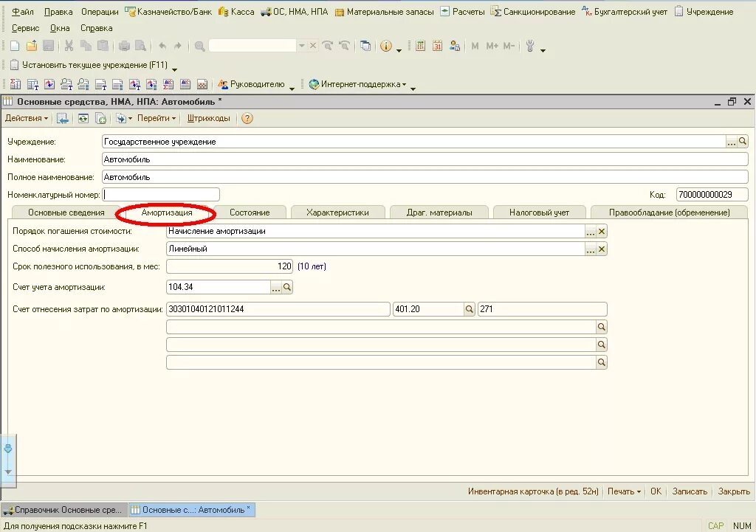This screenshot has height=532, width=756.
Task: Open selection button of Учреждение field
Action: tap(732, 141)
